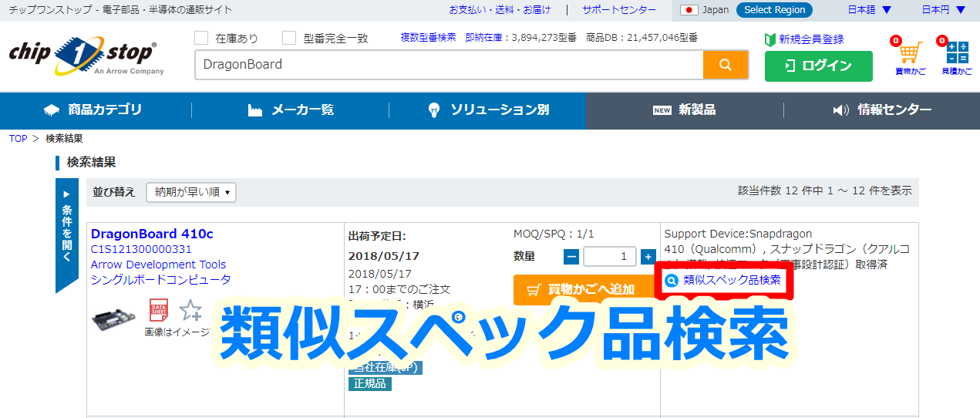Open the 納期が早い順 sort dropdown

[x=191, y=192]
